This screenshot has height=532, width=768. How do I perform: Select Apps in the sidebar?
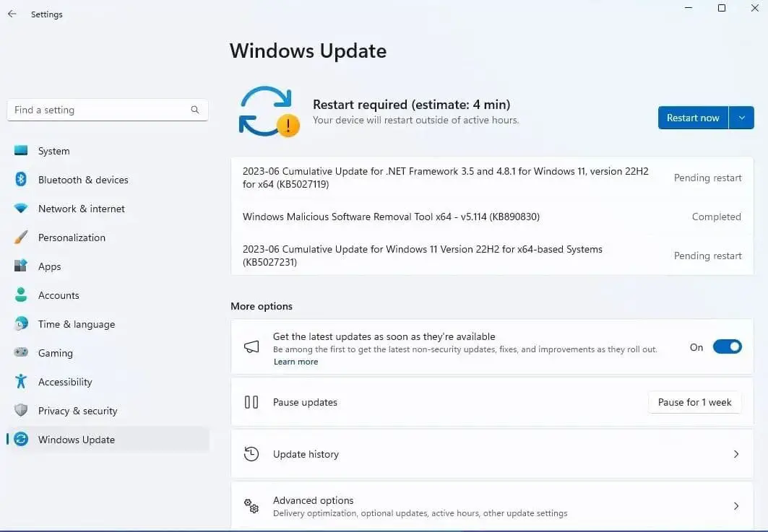(49, 266)
